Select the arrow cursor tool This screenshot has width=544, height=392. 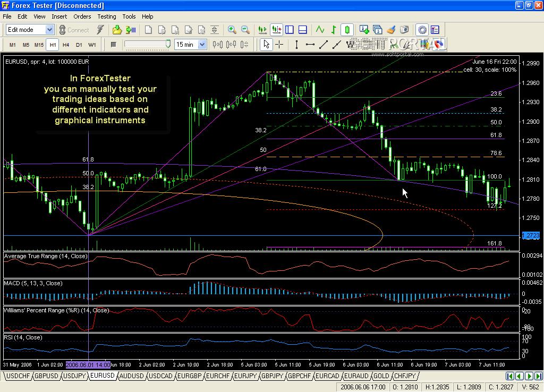(x=266, y=45)
